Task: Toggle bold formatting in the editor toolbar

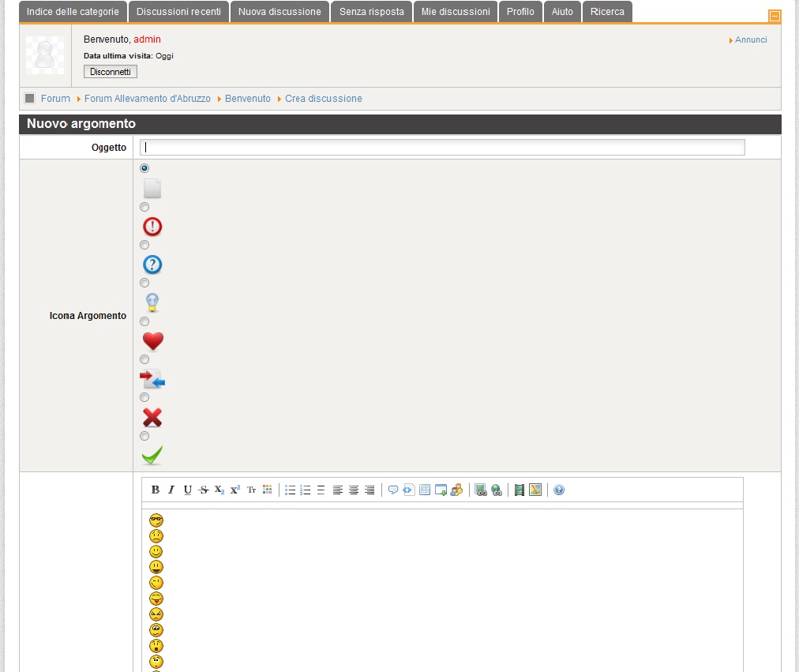Action: tap(156, 490)
